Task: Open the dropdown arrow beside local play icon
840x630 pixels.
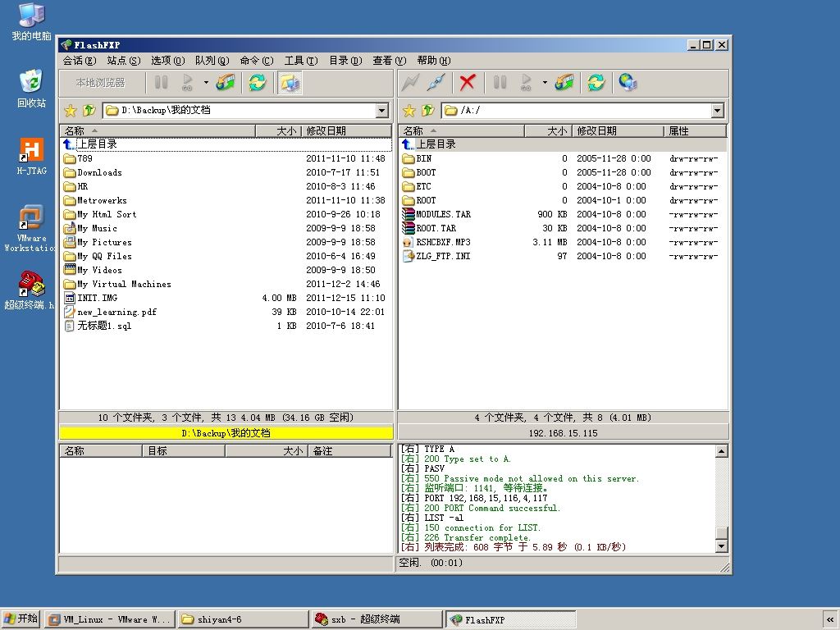Action: (206, 83)
